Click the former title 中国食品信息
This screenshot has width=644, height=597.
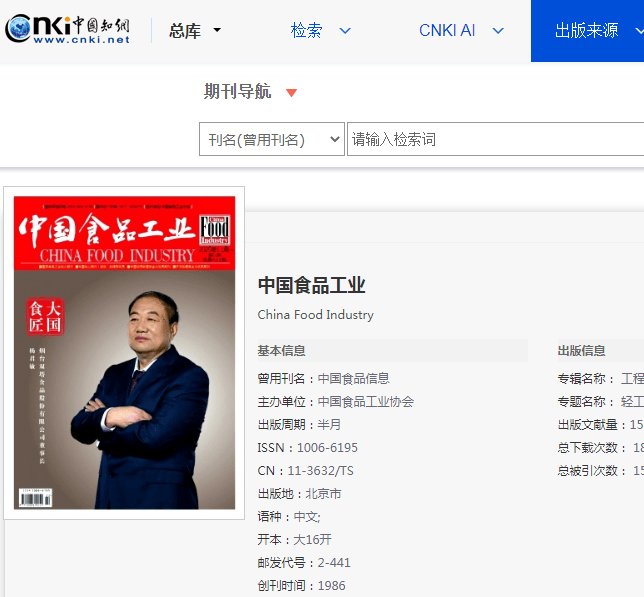pyautogui.click(x=354, y=379)
